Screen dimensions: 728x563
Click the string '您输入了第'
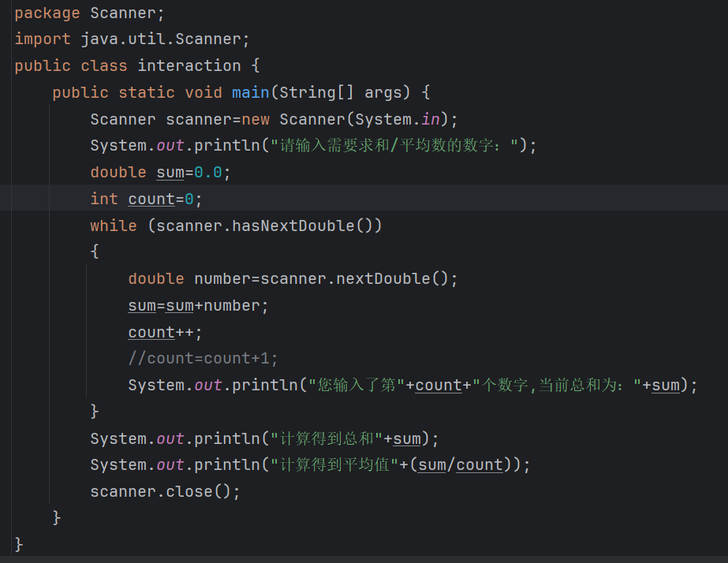pos(357,386)
